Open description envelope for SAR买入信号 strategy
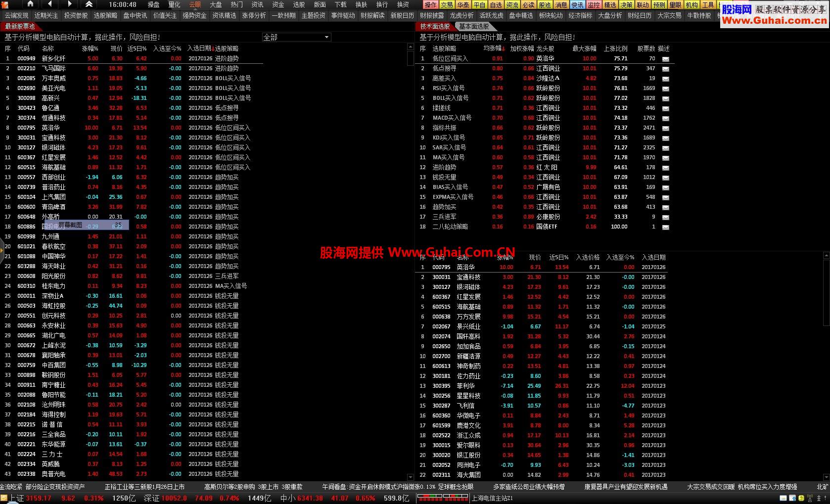The width and height of the screenshot is (830, 504). (x=665, y=148)
